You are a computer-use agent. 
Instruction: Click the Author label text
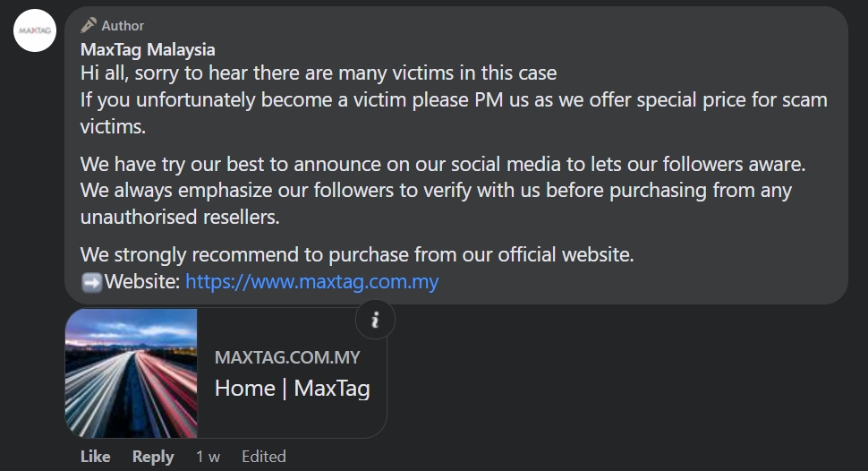tap(123, 26)
